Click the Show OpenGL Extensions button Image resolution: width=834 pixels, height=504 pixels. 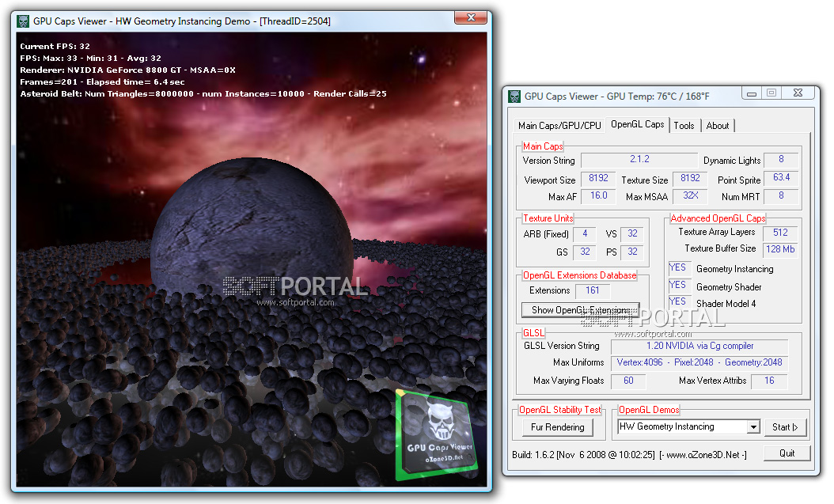580,310
